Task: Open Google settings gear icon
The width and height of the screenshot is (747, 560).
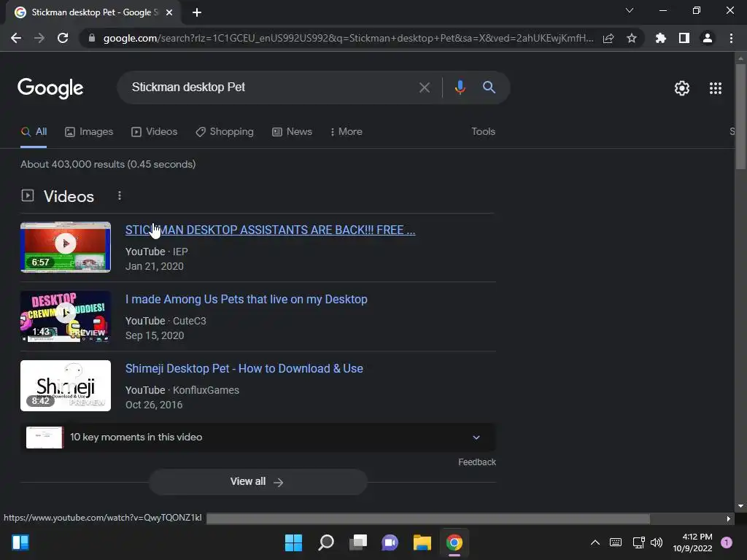Action: tap(682, 88)
